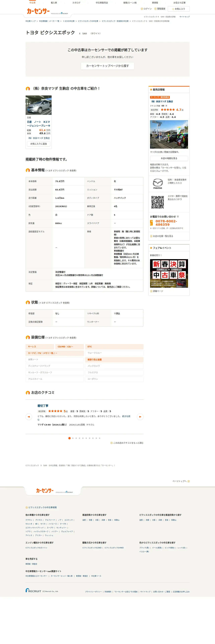
Task: Click the 親切丁寧 review title
Action: point(43,406)
